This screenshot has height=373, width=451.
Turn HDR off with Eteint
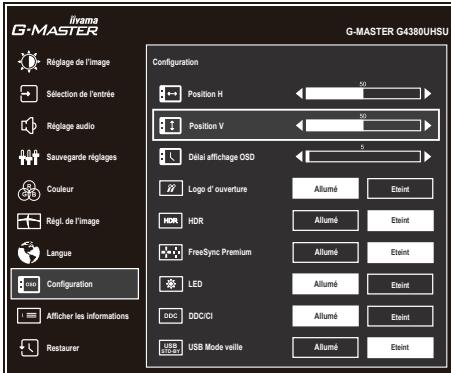(400, 220)
